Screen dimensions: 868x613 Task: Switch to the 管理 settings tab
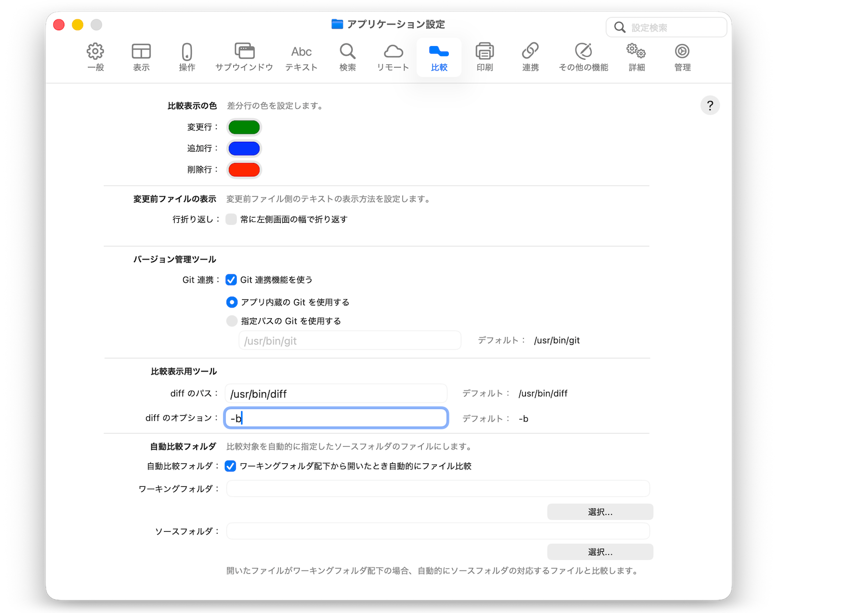coord(682,57)
